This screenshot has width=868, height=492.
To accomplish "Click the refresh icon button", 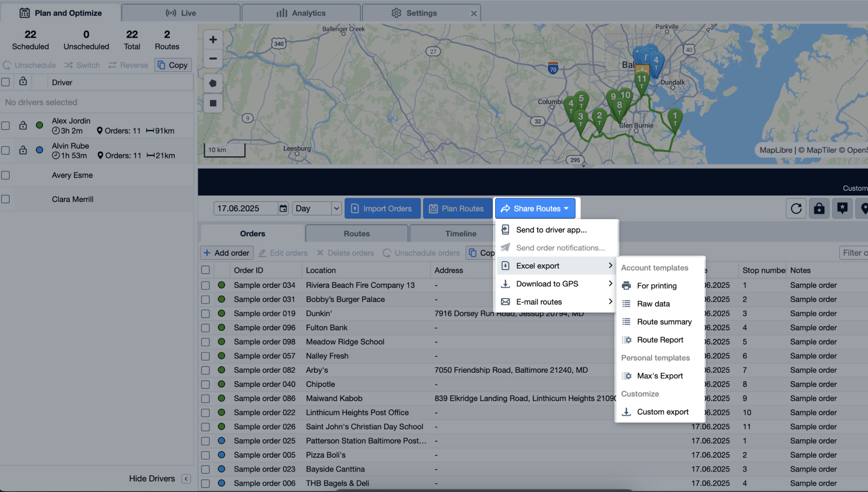I will (x=796, y=208).
